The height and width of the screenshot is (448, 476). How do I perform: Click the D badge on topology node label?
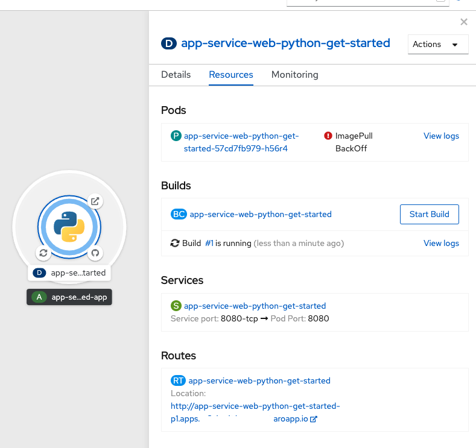click(x=39, y=273)
